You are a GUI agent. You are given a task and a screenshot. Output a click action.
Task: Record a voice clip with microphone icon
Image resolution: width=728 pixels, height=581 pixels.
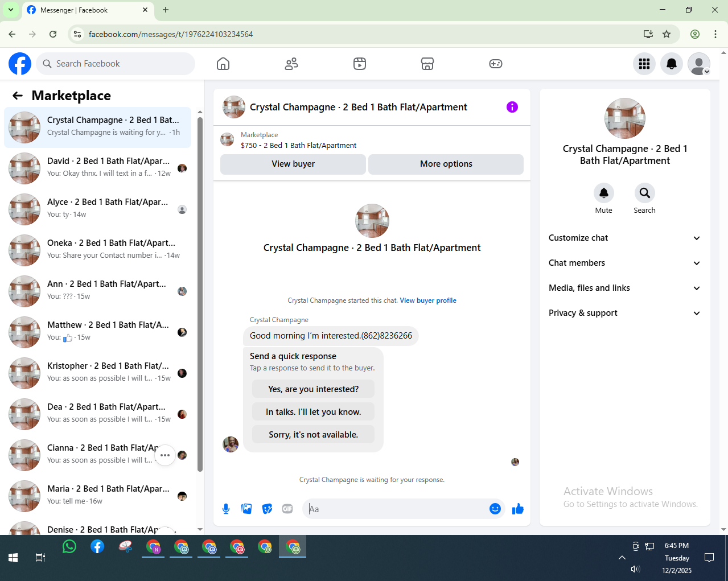coord(226,509)
